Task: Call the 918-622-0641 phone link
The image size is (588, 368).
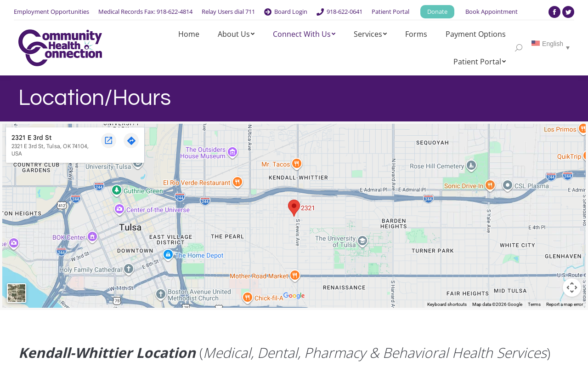Action: [339, 11]
